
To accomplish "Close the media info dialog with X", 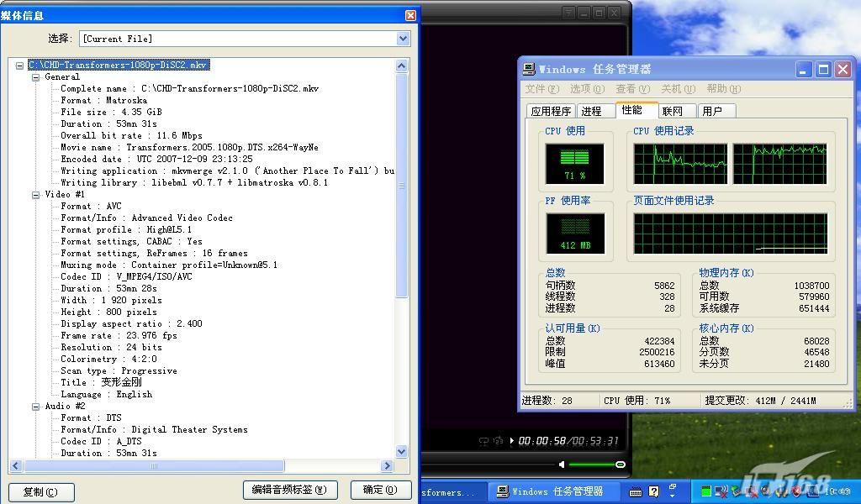I will click(410, 15).
